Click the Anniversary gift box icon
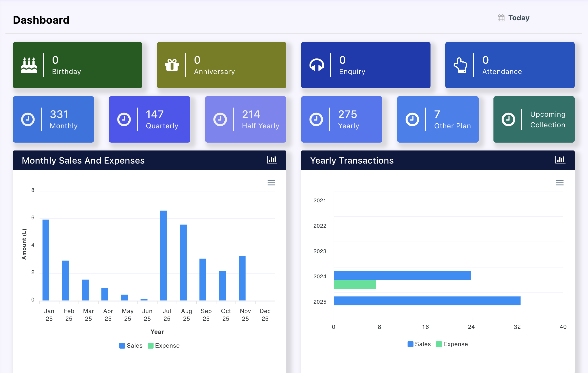The height and width of the screenshot is (373, 588). (x=172, y=65)
